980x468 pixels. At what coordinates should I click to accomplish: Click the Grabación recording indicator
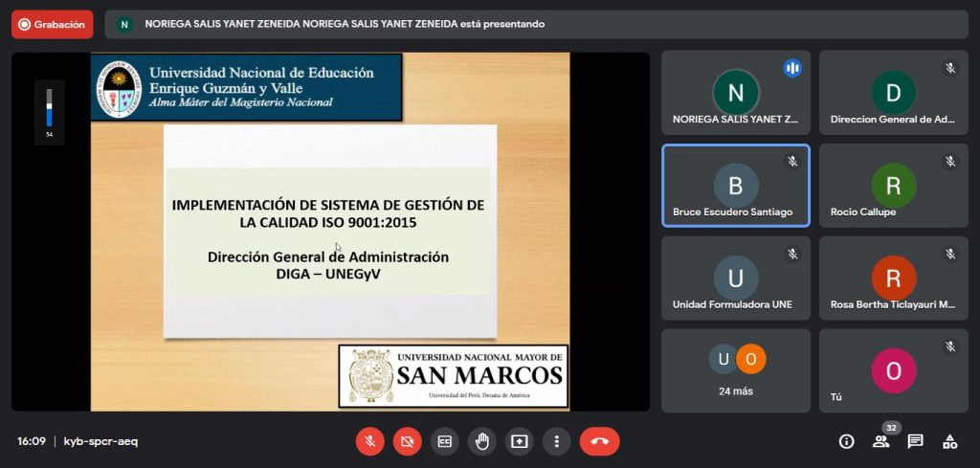click(53, 24)
